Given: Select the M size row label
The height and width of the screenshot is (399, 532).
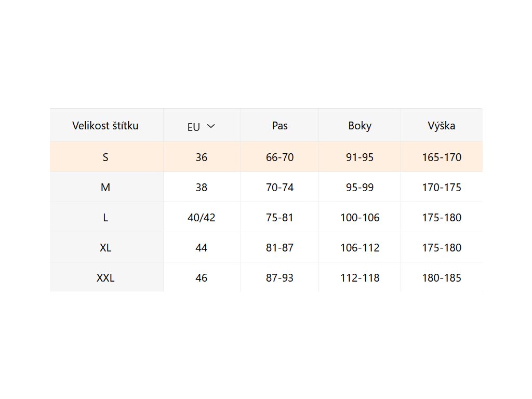Looking at the screenshot, I should (x=105, y=188).
